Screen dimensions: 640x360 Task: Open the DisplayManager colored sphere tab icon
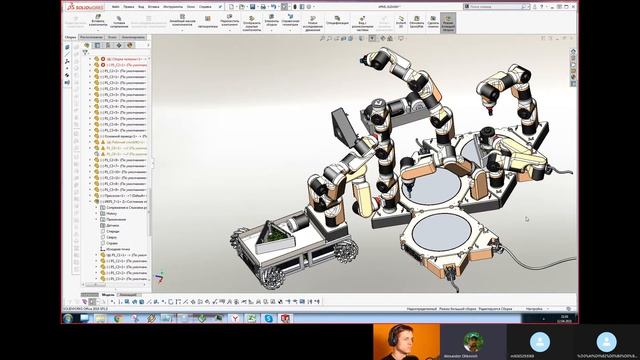click(130, 45)
